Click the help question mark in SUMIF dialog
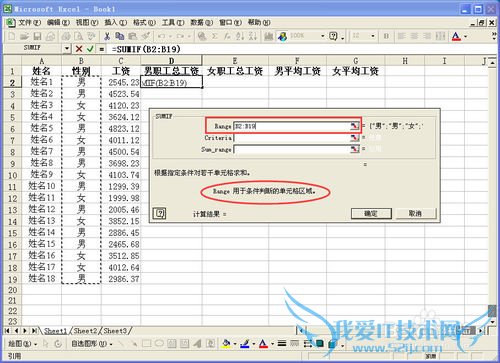 click(159, 213)
